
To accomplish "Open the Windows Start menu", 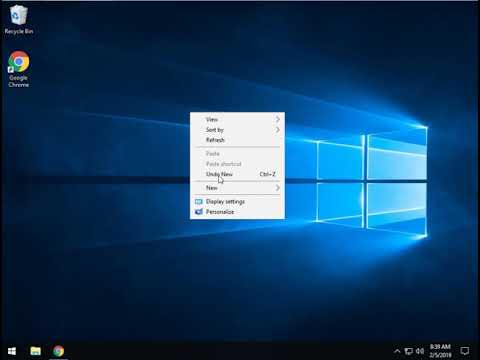I will (12, 351).
